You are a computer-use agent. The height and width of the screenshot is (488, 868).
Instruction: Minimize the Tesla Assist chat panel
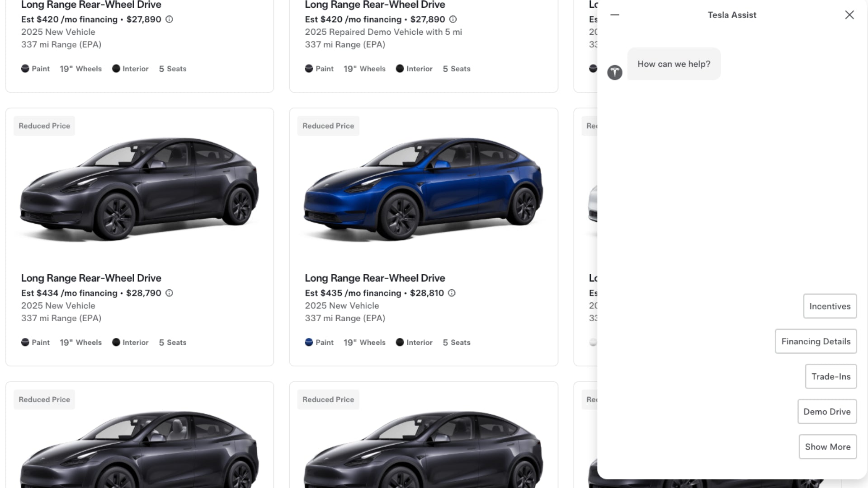pos(615,15)
